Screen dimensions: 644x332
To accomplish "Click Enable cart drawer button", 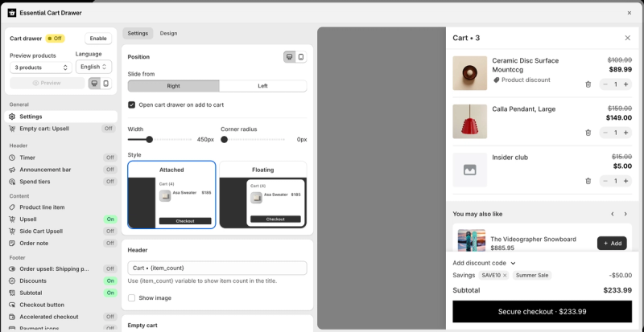I will pyautogui.click(x=98, y=39).
